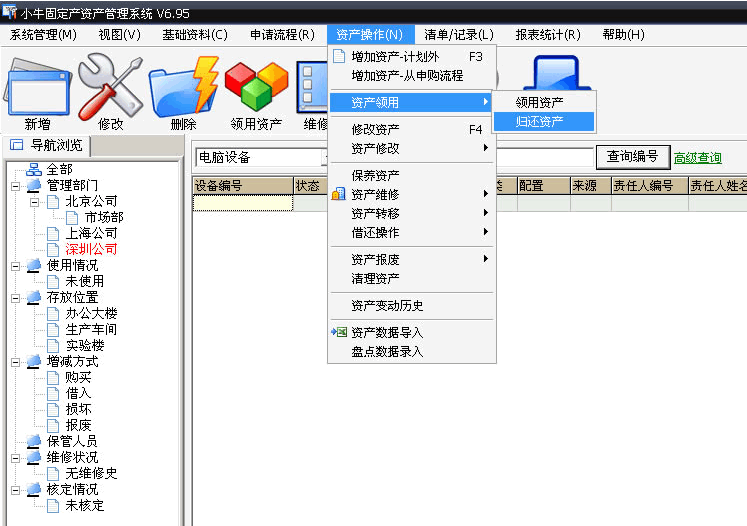
Task: Click the page icon next to 购买
Action: click(x=53, y=377)
